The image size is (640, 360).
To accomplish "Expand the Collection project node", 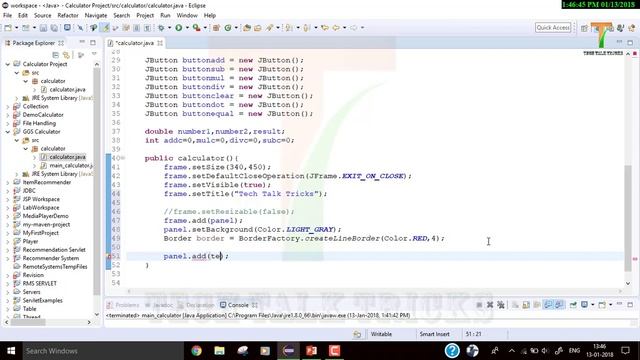I will click(x=8, y=106).
